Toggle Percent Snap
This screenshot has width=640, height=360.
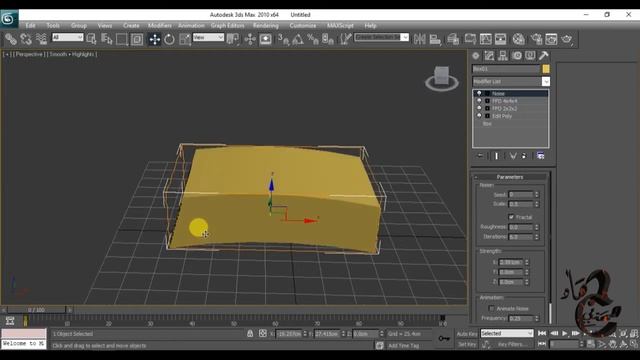pyautogui.click(x=313, y=39)
